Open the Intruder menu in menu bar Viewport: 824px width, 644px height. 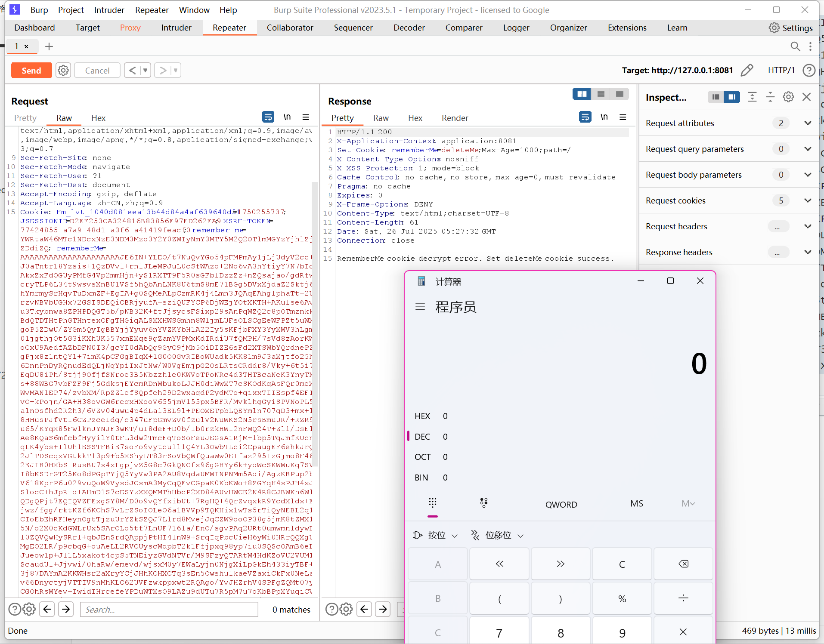109,10
